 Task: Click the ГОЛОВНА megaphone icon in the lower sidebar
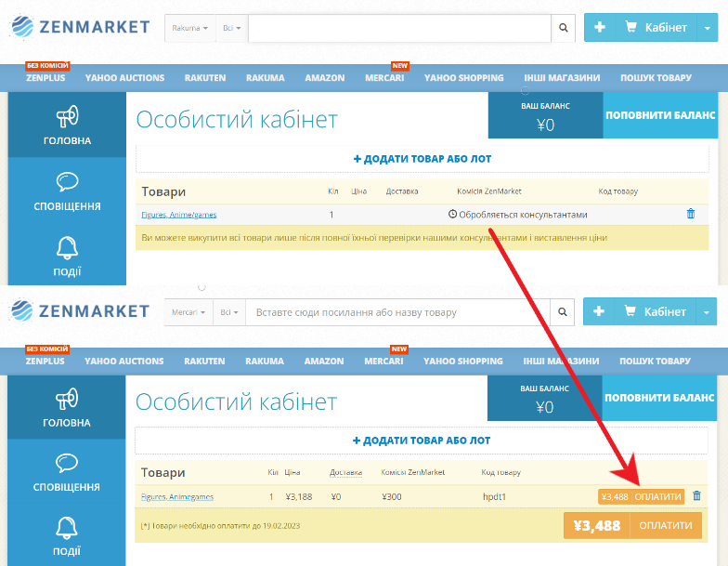67,399
